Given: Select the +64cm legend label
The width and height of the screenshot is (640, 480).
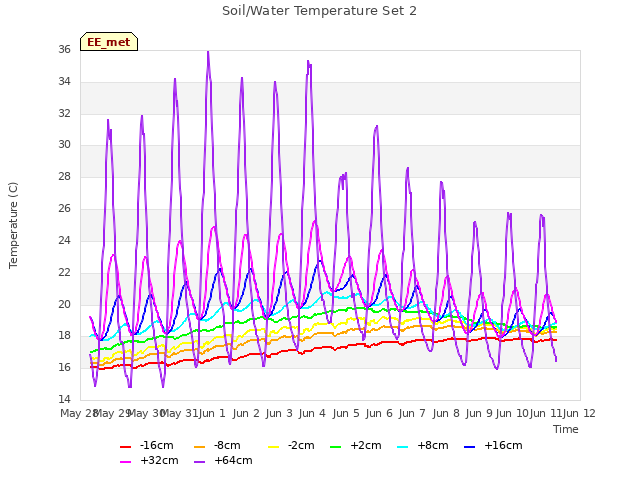Looking at the screenshot, I should pyautogui.click(x=233, y=460).
